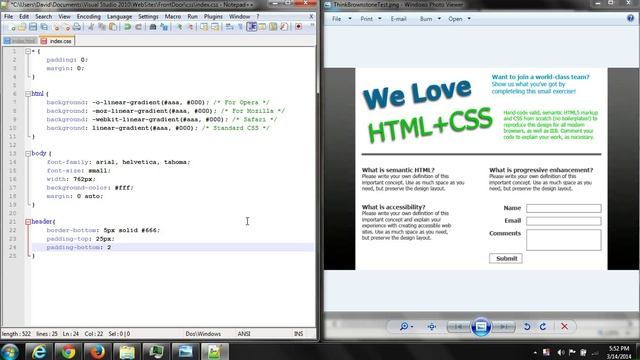The width and height of the screenshot is (640, 360).
Task: Click the Photo Viewer help question mark icon
Action: coord(630,18)
